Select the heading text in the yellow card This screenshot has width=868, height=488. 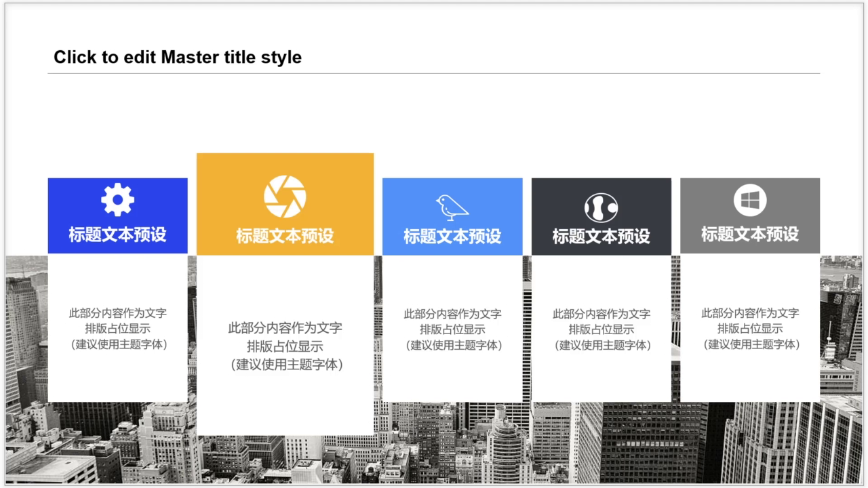[x=285, y=236]
